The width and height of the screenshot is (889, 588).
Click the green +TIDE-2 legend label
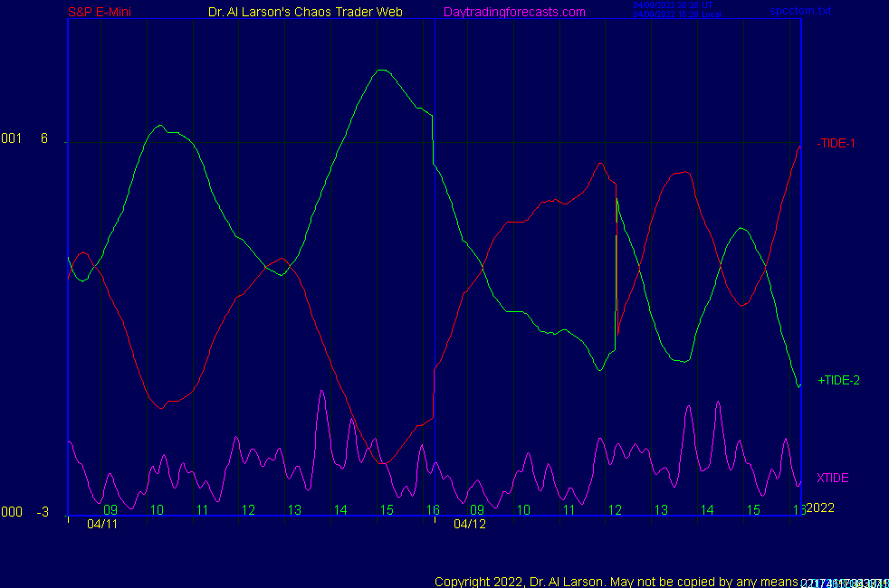click(838, 380)
